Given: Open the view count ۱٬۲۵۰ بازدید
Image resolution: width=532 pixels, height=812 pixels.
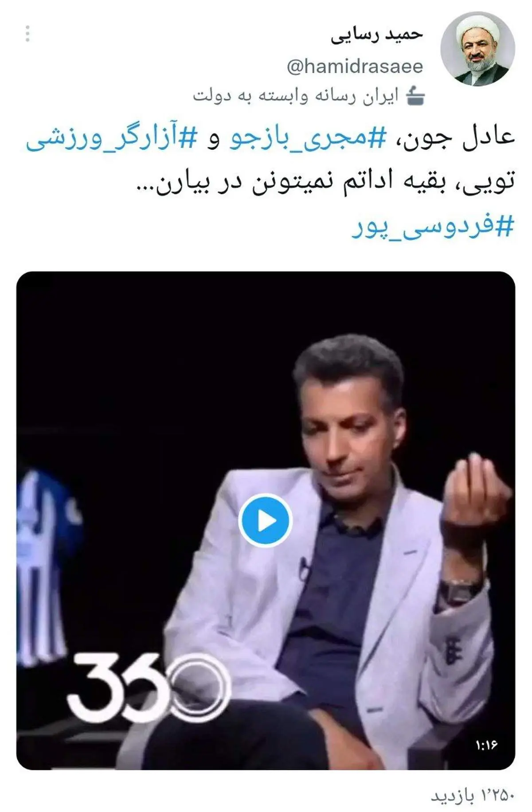Looking at the screenshot, I should coord(472,796).
